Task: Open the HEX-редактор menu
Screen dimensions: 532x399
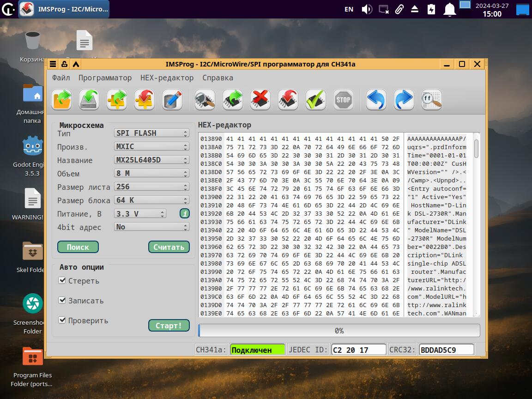Action: coord(167,78)
